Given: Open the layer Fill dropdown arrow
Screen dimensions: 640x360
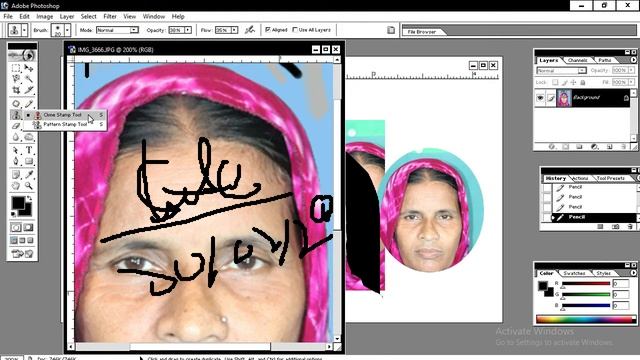Looking at the screenshot, I should click(631, 82).
